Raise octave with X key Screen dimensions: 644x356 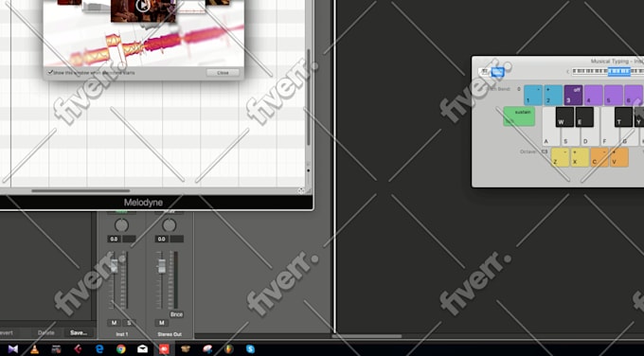[580, 157]
